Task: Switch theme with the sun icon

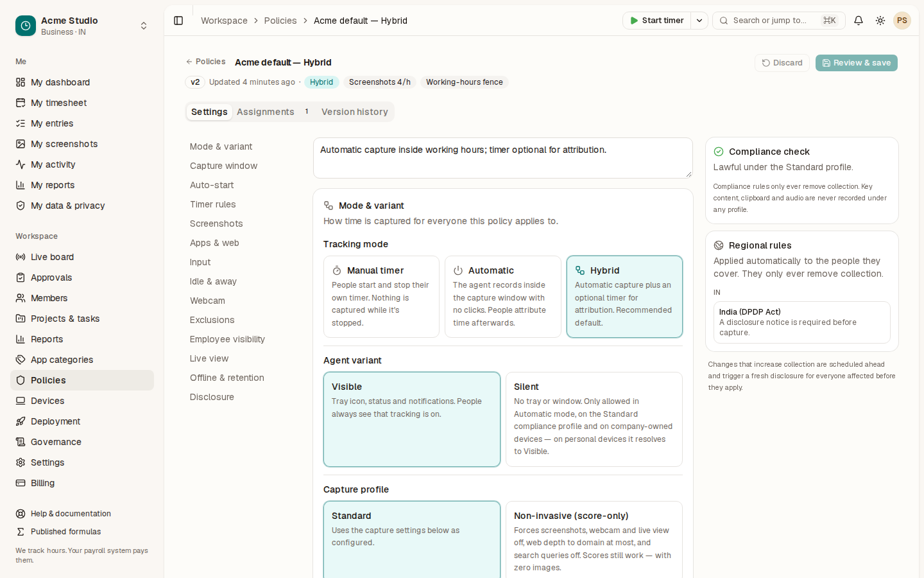Action: coord(880,21)
